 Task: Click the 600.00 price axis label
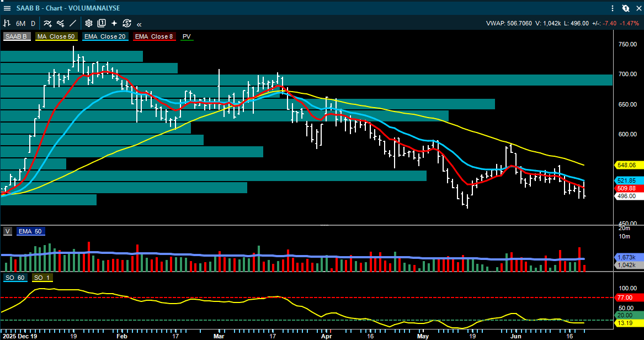(628, 134)
